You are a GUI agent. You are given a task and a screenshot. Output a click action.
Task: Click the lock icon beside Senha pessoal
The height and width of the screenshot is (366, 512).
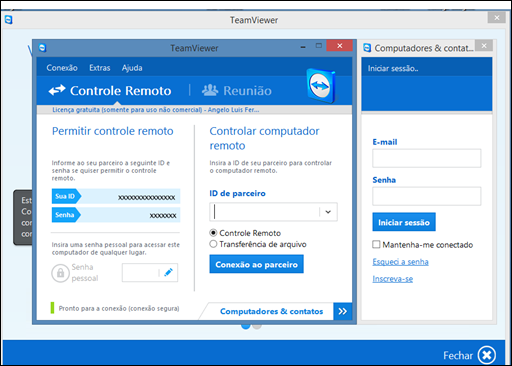pos(60,273)
